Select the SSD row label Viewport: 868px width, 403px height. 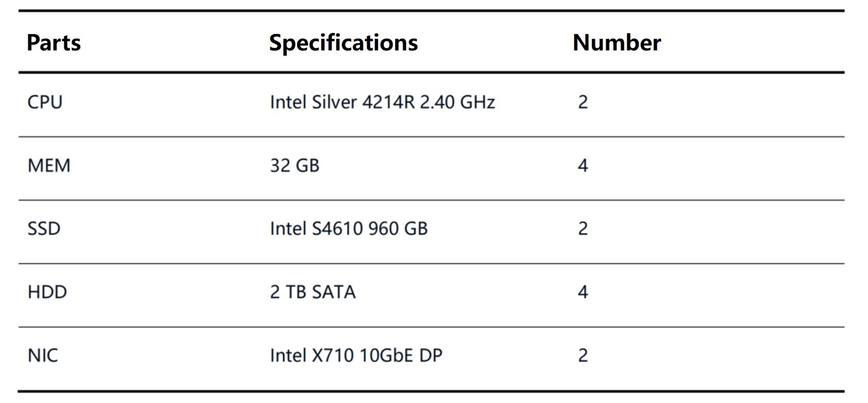[x=44, y=229]
